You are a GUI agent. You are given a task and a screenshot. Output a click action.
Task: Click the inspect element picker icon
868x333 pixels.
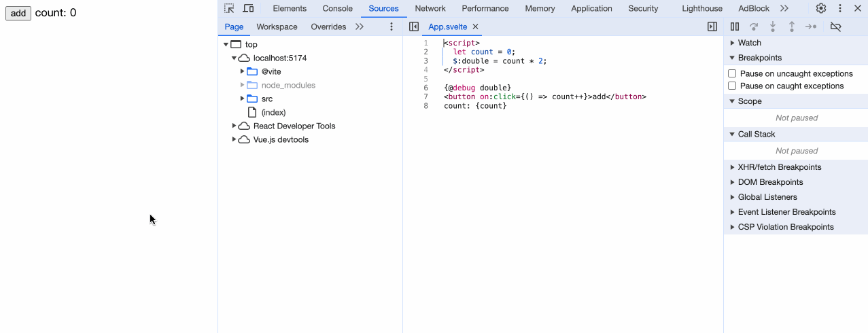point(229,8)
